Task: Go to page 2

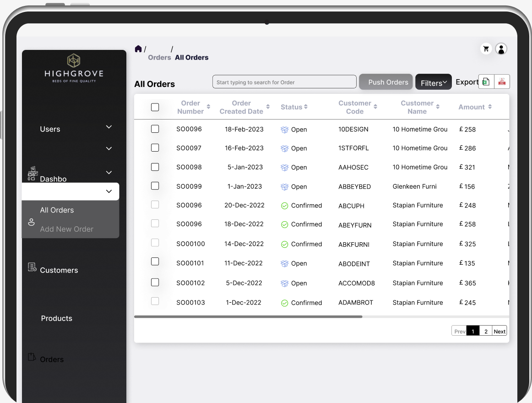Action: coord(486,331)
